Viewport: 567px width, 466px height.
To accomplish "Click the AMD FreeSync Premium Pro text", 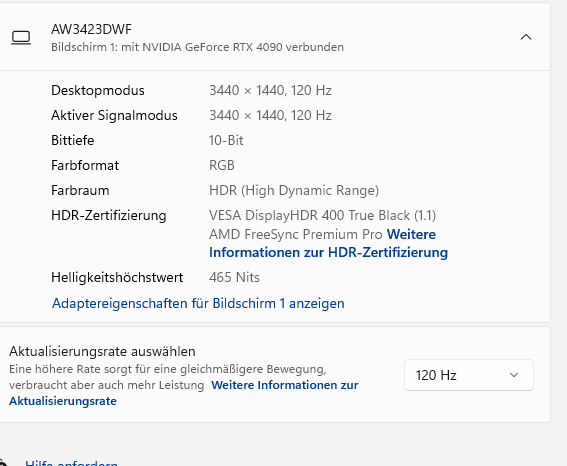I will click(295, 234).
